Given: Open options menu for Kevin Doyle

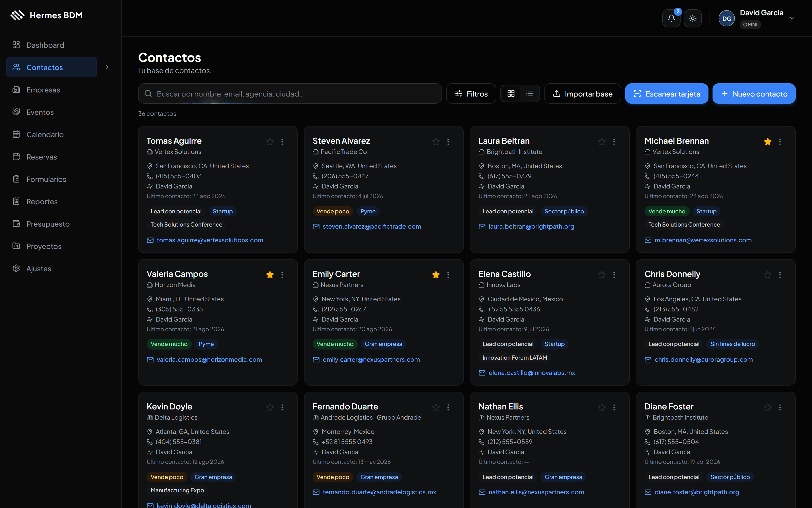Looking at the screenshot, I should [x=282, y=407].
